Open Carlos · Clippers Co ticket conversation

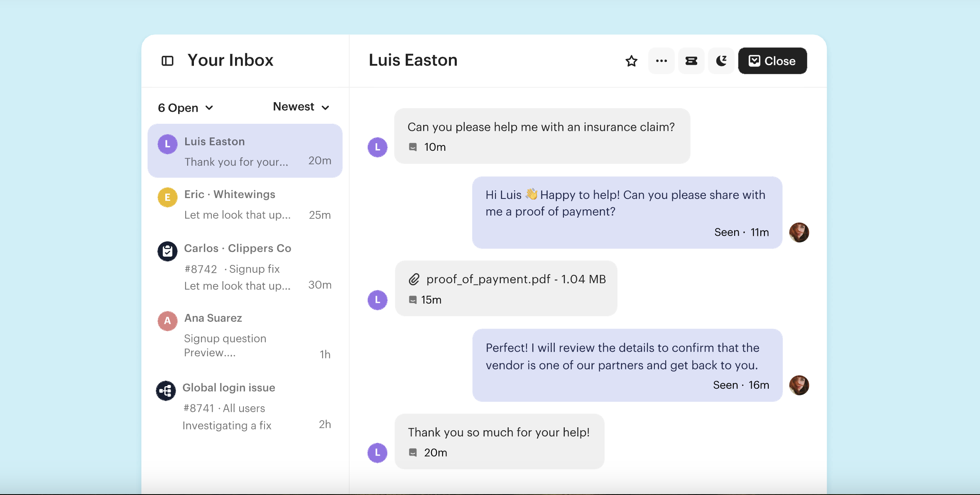coord(245,267)
